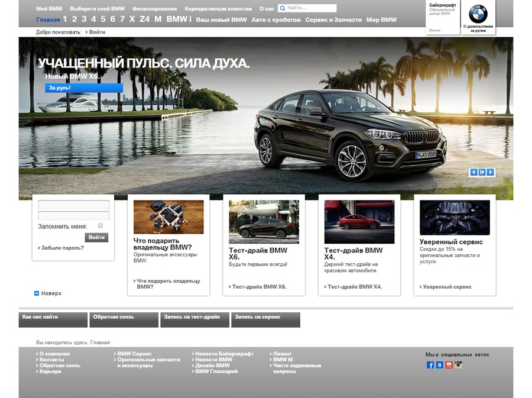Click the VKontakte social icon

[439, 365]
